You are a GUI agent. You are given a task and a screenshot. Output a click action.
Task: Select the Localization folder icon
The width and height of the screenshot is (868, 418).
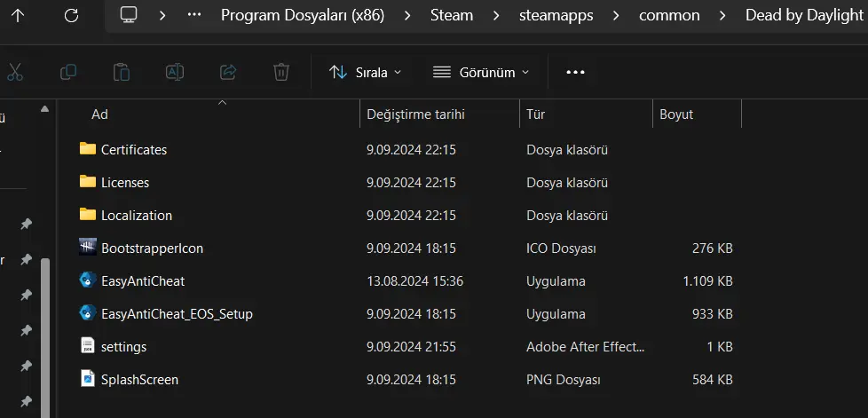[x=88, y=214]
